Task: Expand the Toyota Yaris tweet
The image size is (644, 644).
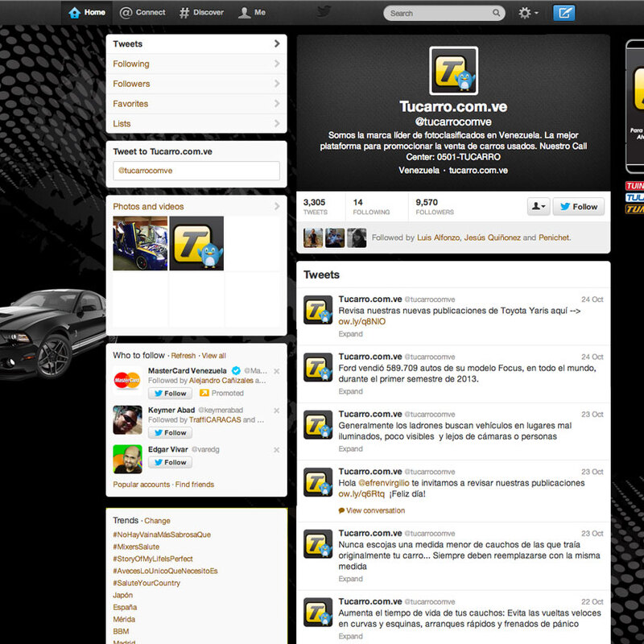Action: pyautogui.click(x=350, y=333)
